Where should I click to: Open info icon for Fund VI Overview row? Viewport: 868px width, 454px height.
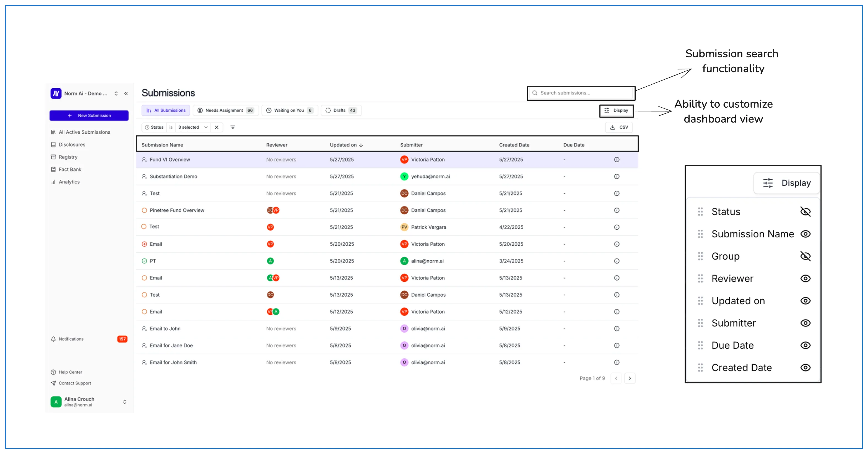point(617,160)
